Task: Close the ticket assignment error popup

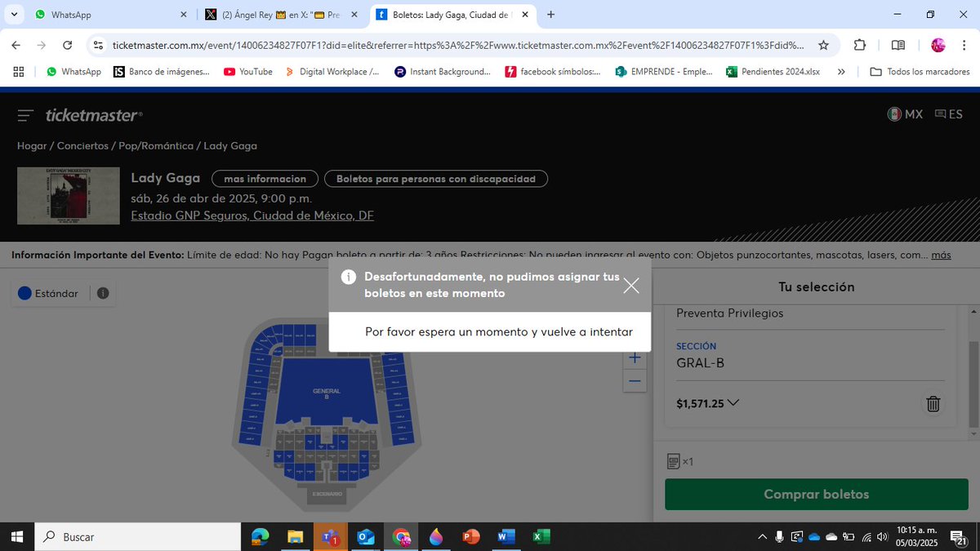Action: (x=631, y=286)
